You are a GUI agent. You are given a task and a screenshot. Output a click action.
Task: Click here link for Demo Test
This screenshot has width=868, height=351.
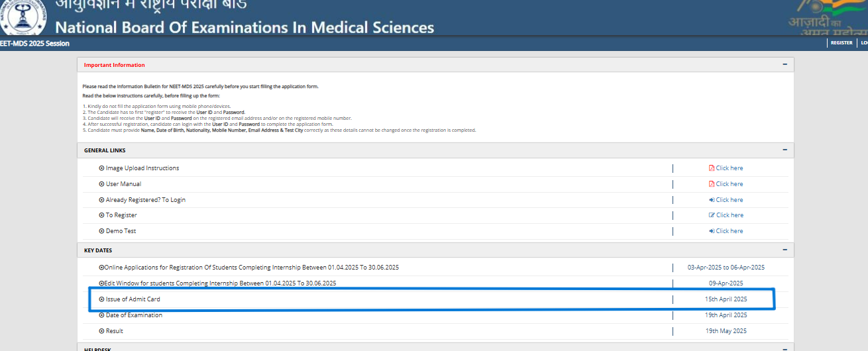pos(729,231)
